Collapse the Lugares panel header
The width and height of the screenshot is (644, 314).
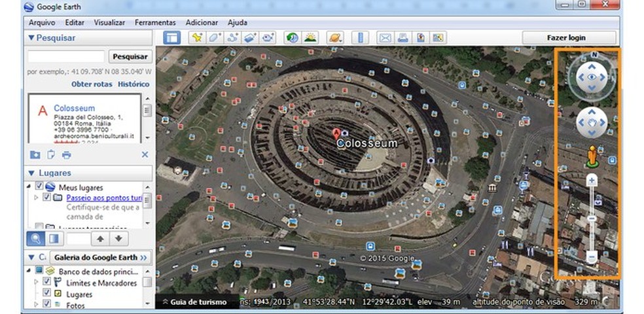pos(31,173)
